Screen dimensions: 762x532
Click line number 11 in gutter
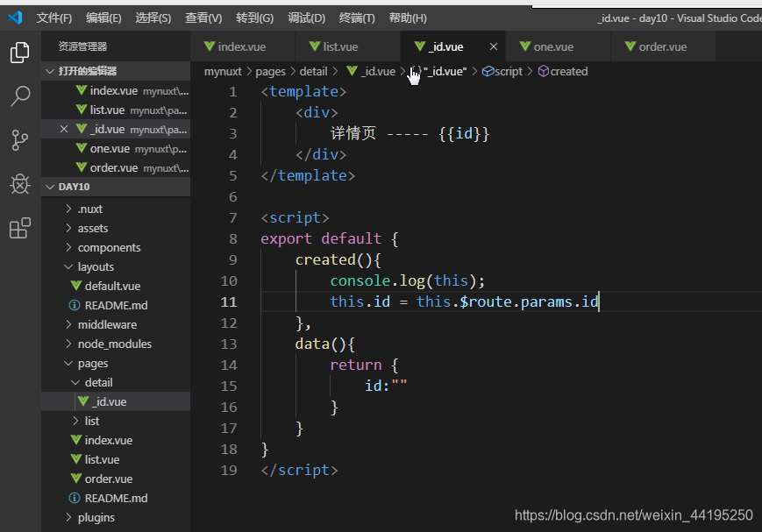point(229,301)
